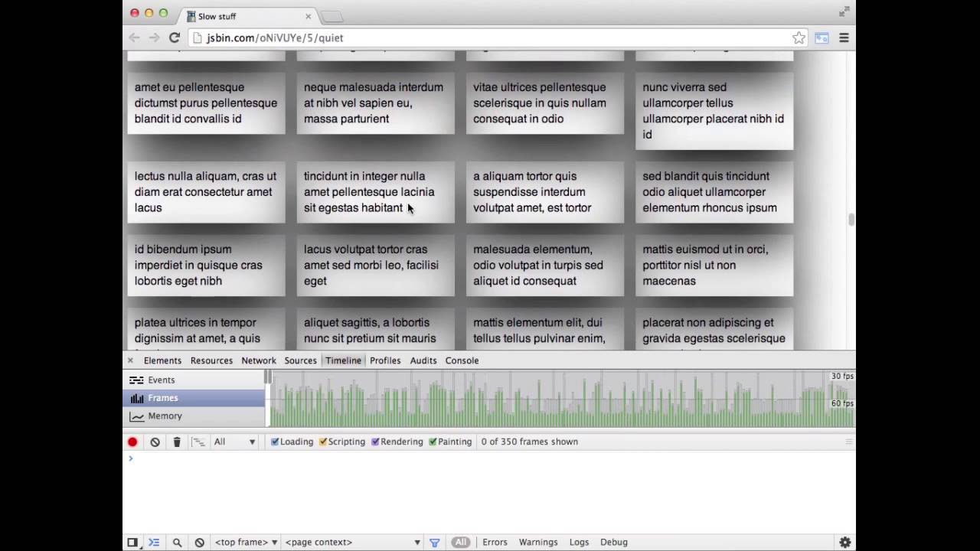
Task: Click the blue funnel filter icon
Action: click(x=434, y=542)
